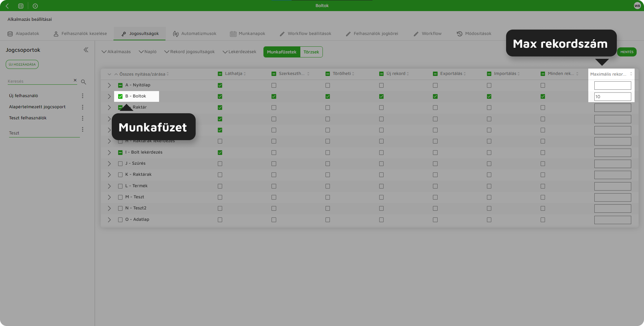
Task: Toggle Exportálás checkbox for B - Boltok
Action: coord(435,96)
